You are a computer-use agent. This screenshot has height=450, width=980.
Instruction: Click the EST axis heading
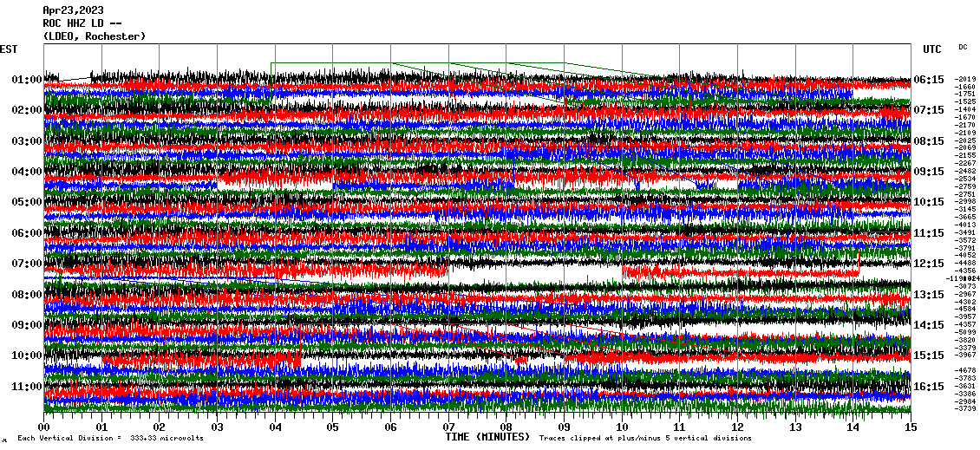[x=10, y=49]
